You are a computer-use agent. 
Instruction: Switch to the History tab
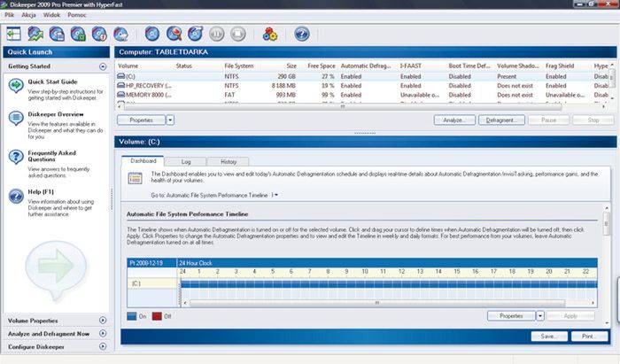(x=228, y=161)
